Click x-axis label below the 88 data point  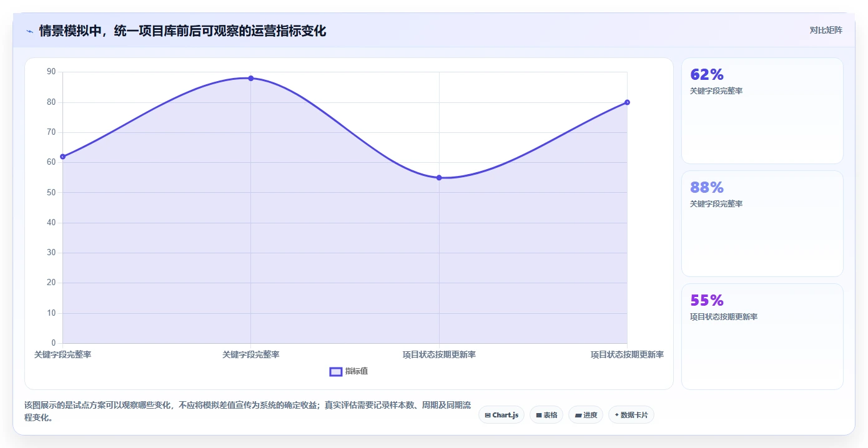click(251, 355)
